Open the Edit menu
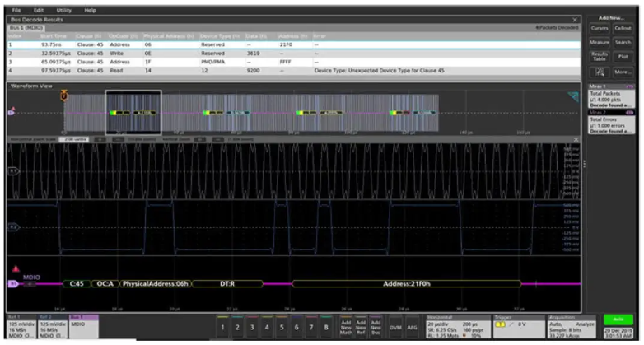 tap(39, 10)
